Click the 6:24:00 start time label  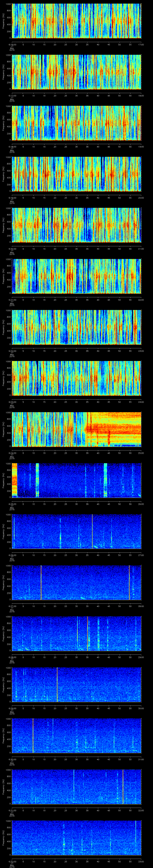(12, 453)
